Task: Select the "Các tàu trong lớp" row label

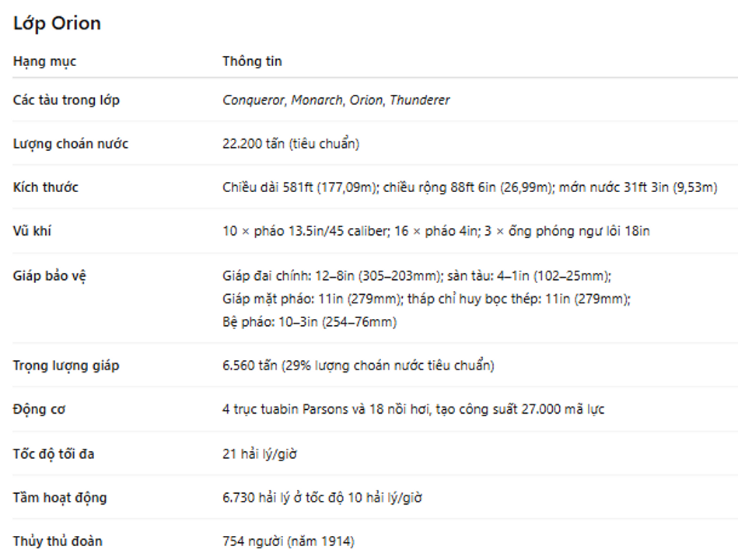Action: pos(66,100)
